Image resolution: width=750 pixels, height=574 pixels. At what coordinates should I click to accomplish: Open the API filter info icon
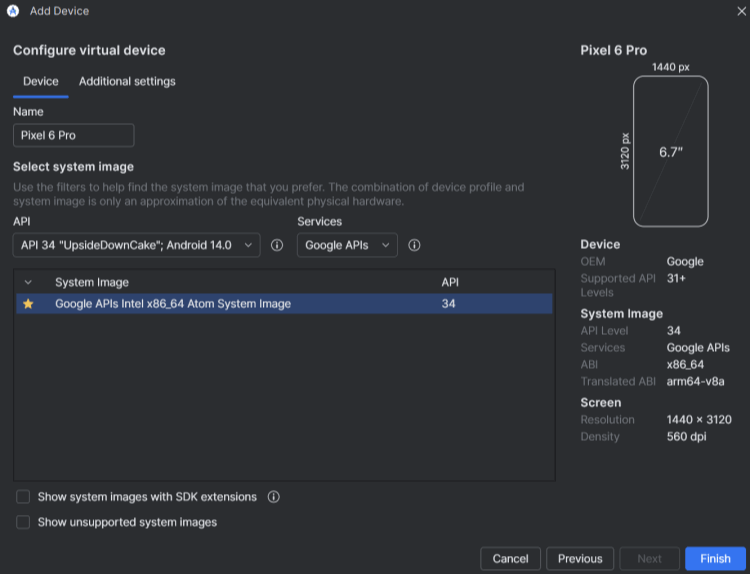coord(277,245)
